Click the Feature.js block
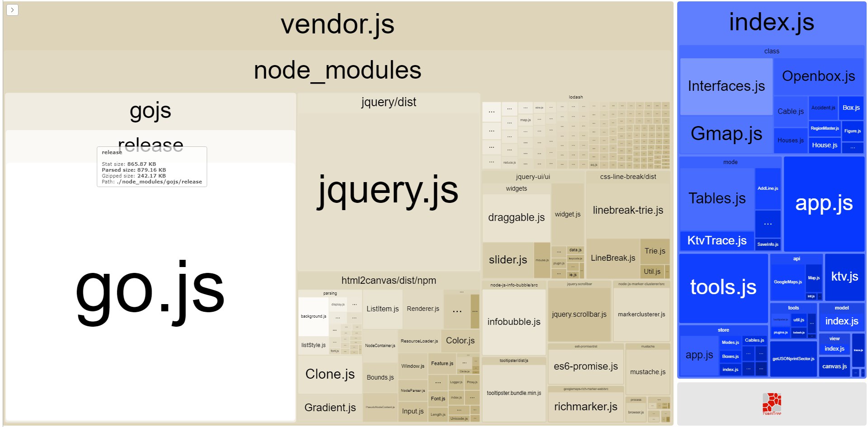 coord(442,363)
